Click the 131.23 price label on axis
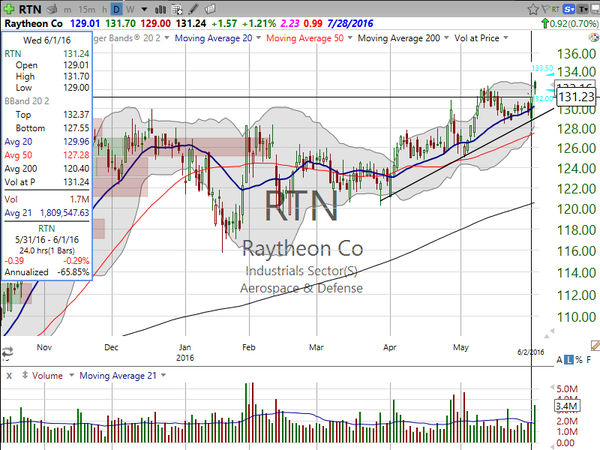Viewport: 600px width, 450px height. coord(576,97)
